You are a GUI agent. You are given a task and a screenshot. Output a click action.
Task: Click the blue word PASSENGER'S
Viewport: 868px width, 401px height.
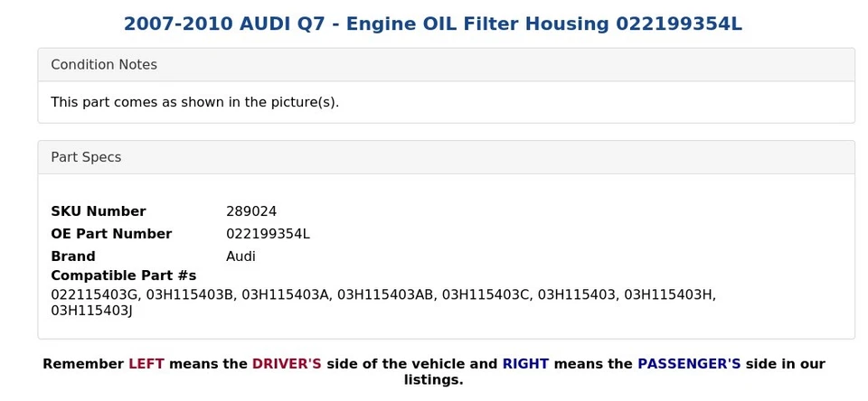tap(689, 364)
